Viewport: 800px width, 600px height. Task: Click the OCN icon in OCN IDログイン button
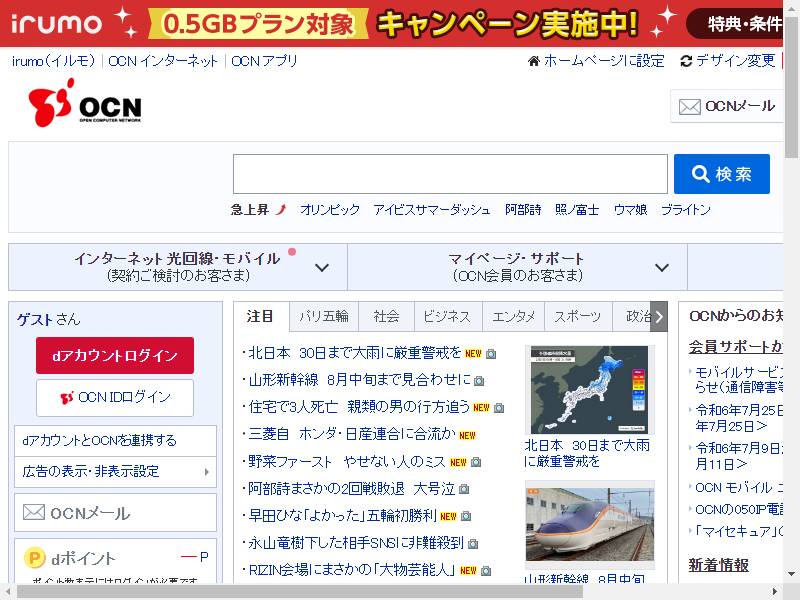(67, 397)
